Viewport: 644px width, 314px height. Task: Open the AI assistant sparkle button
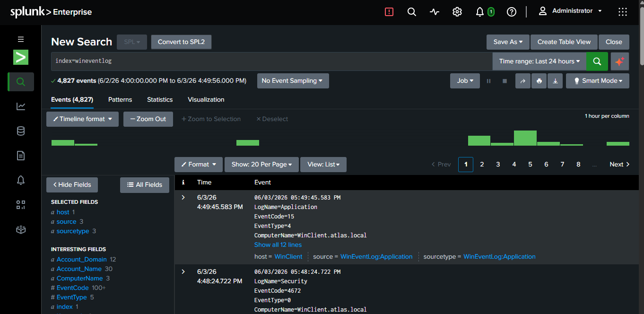(x=620, y=61)
